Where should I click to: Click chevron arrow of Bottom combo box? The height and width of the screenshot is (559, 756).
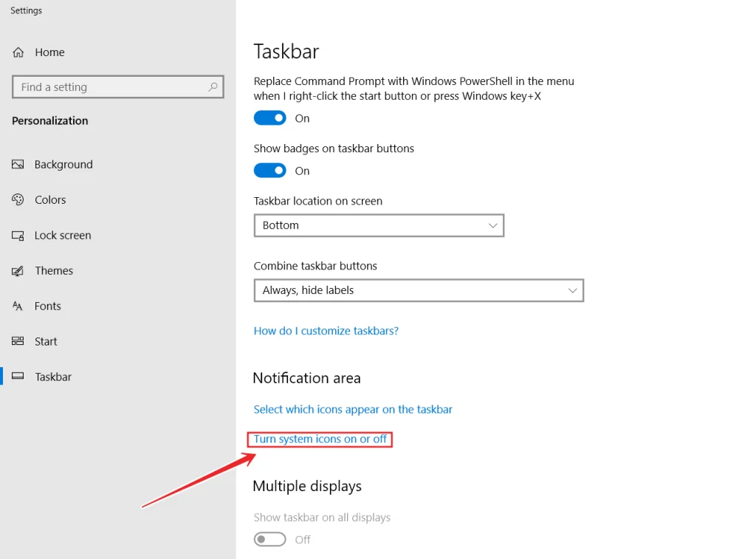click(492, 225)
